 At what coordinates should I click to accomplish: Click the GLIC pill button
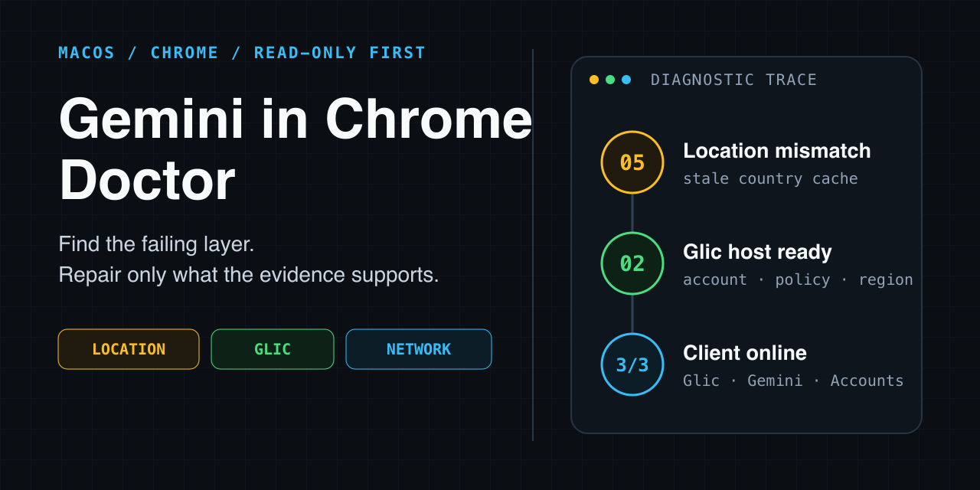click(273, 349)
